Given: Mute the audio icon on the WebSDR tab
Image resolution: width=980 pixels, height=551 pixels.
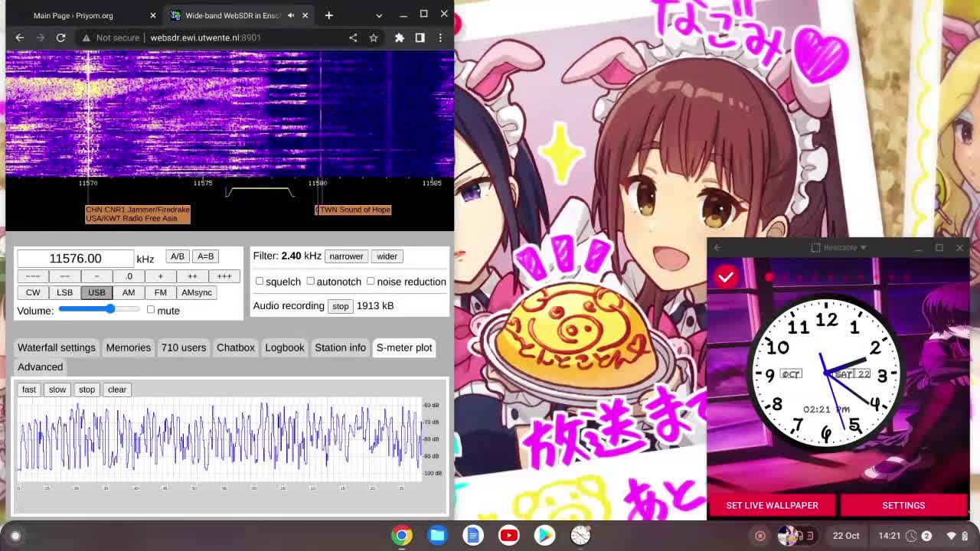Looking at the screenshot, I should 291,15.
